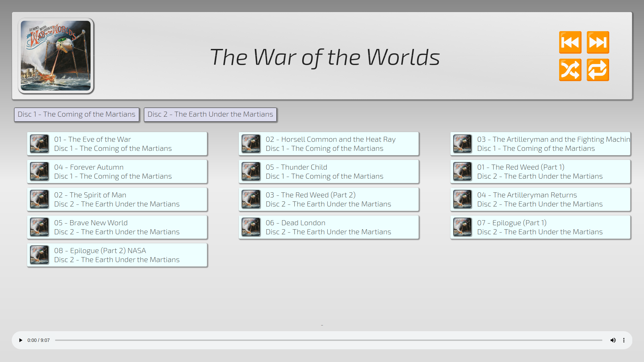Play track 05 - Thunder Child
Screen dimensions: 644x362
329,172
